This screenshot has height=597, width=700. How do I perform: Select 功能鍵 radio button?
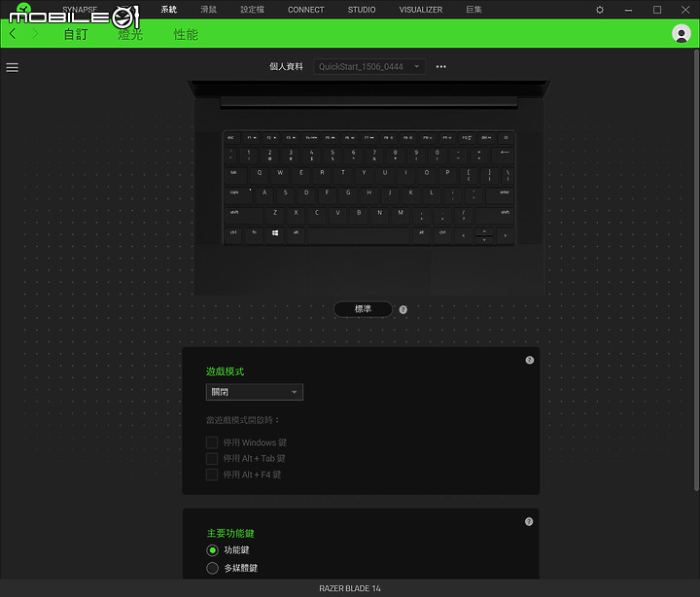point(213,550)
